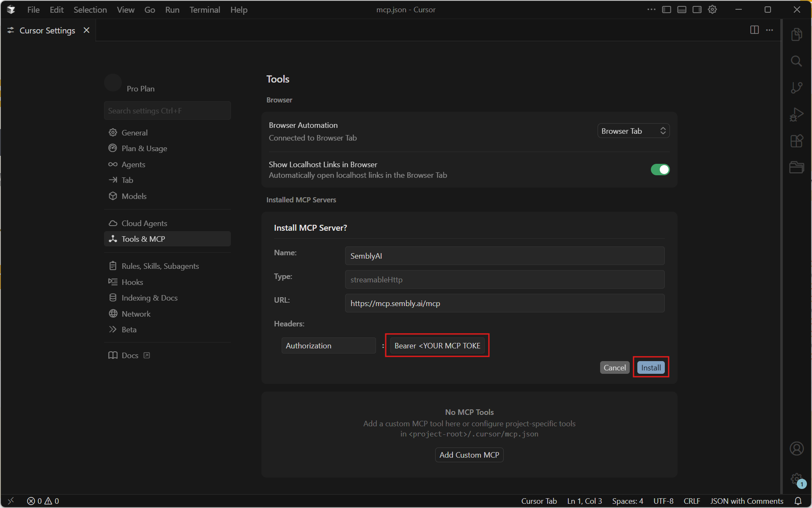Toggle the bottom panel layout icon
This screenshot has width=812, height=508.
[682, 10]
